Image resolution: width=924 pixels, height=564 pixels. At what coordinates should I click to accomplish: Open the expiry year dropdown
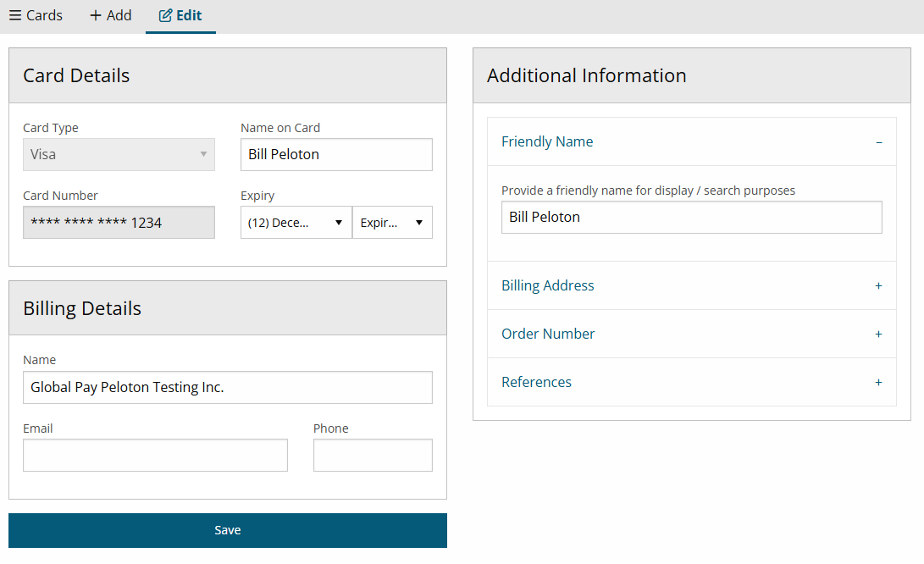392,223
